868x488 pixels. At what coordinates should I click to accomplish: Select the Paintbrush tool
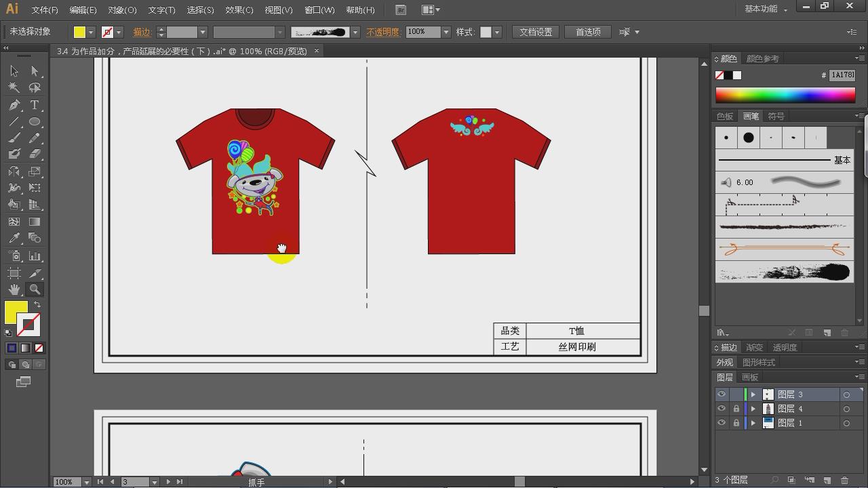(x=14, y=138)
